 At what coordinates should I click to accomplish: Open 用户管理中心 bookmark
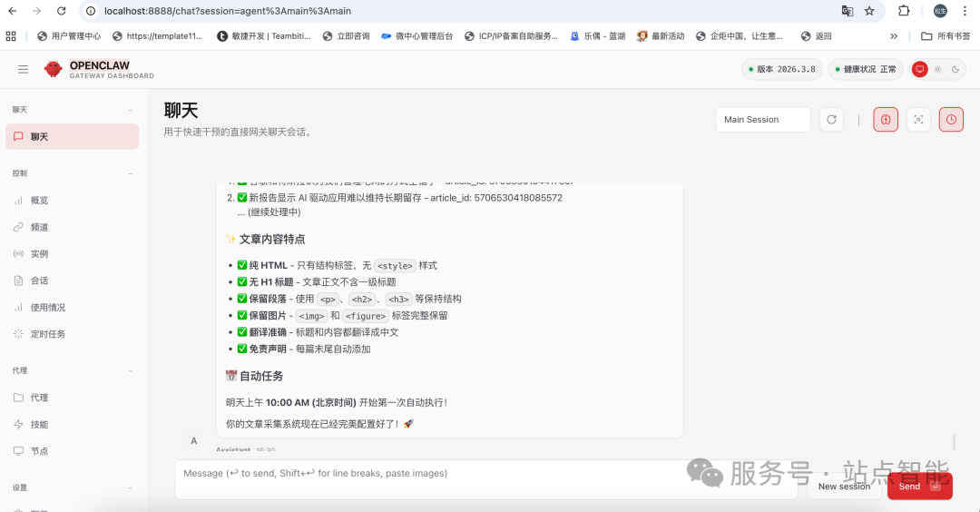pos(69,36)
